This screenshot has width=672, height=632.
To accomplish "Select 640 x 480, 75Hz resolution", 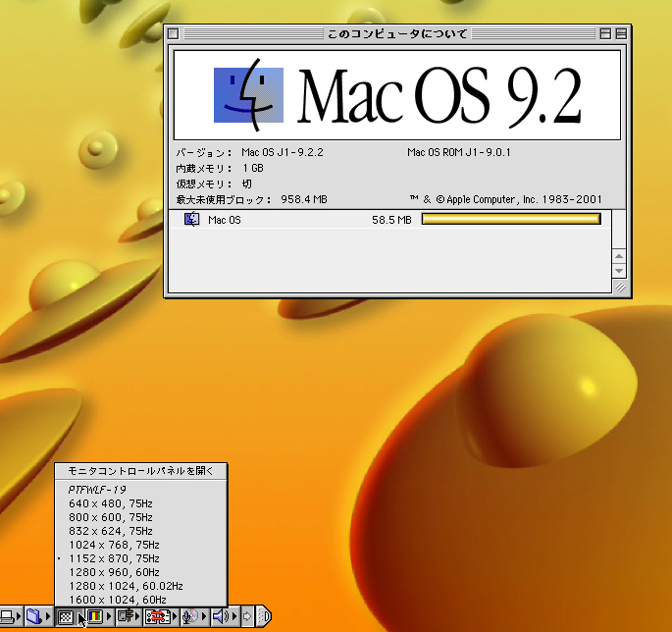I will (x=141, y=503).
